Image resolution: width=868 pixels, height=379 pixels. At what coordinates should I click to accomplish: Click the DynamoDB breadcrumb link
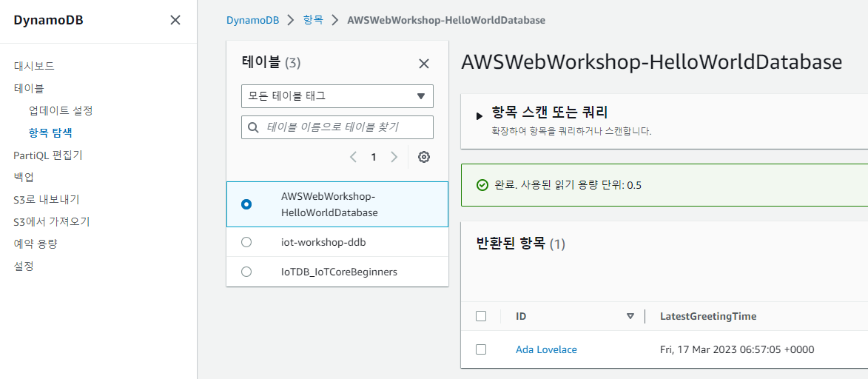click(x=253, y=20)
